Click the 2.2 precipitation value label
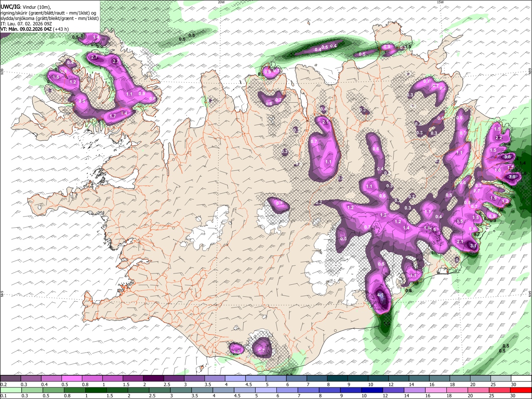Viewport: 532px width, 399px height. click(x=499, y=138)
